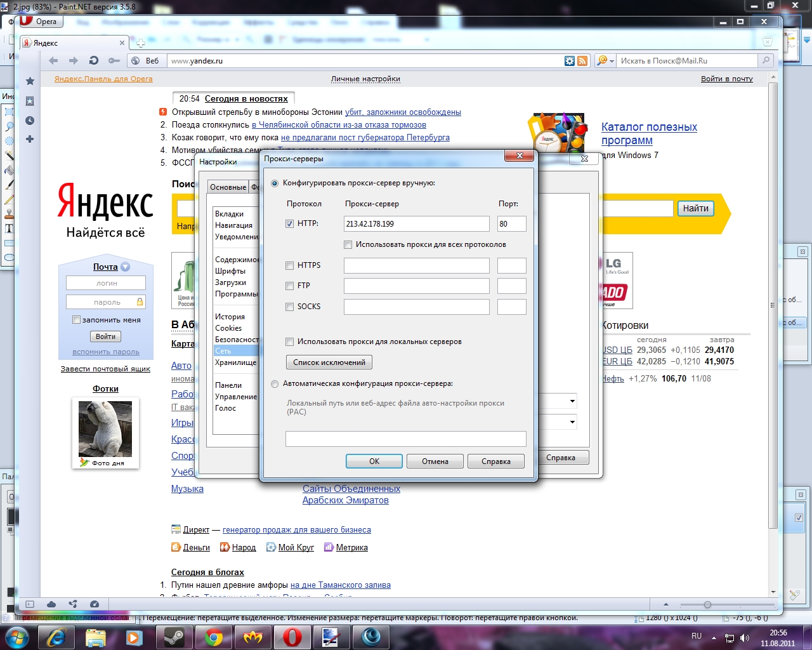Click the RSS feed icon in address bar
Viewport: 812px width, 650px height.
tap(582, 61)
